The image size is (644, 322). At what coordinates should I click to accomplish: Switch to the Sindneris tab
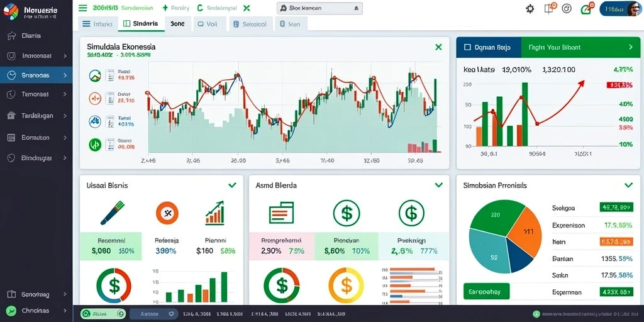point(142,24)
